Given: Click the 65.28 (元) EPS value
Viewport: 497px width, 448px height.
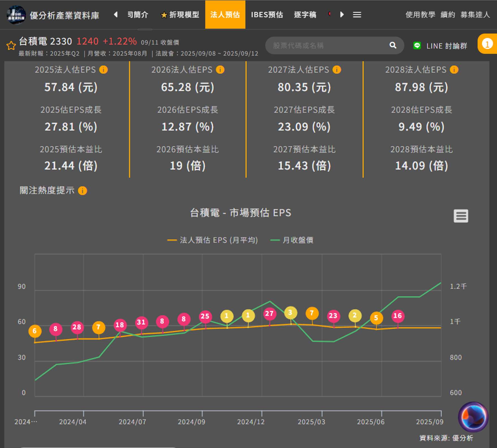Looking at the screenshot, I should pos(188,87).
